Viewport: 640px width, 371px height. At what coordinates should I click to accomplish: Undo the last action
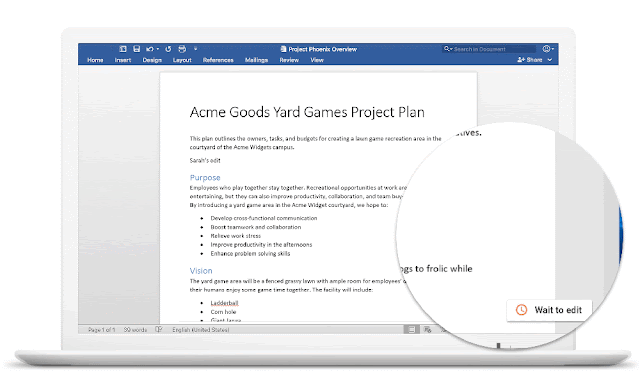[x=150, y=49]
